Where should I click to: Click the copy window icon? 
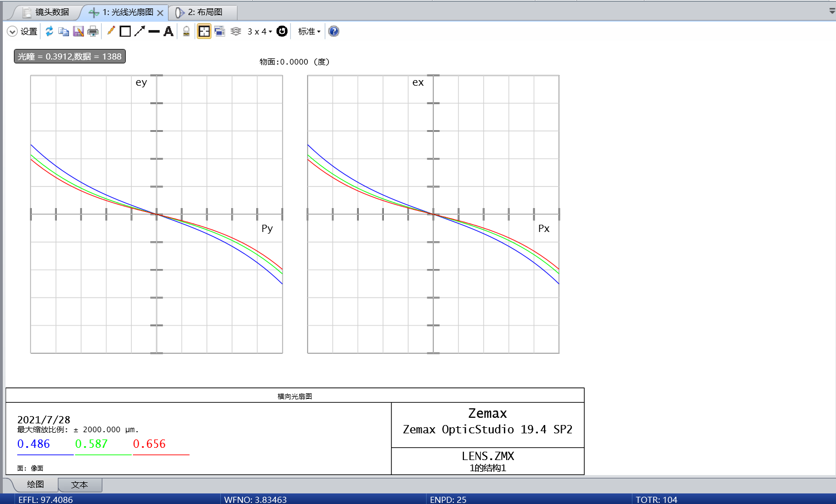point(64,32)
